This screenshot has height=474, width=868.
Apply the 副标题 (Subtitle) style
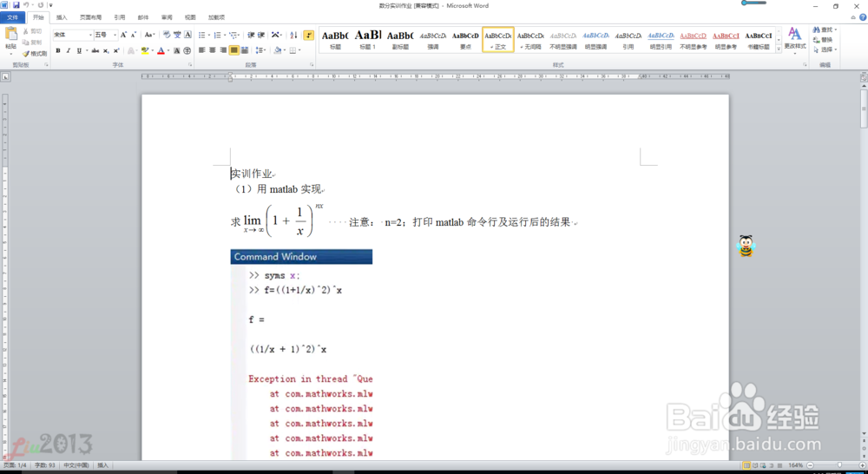pos(400,39)
